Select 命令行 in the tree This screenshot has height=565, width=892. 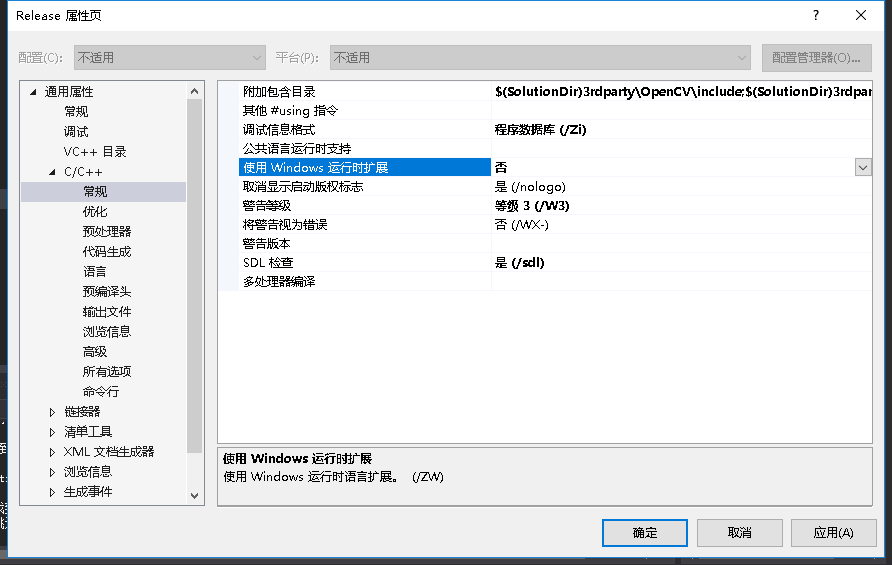point(101,391)
